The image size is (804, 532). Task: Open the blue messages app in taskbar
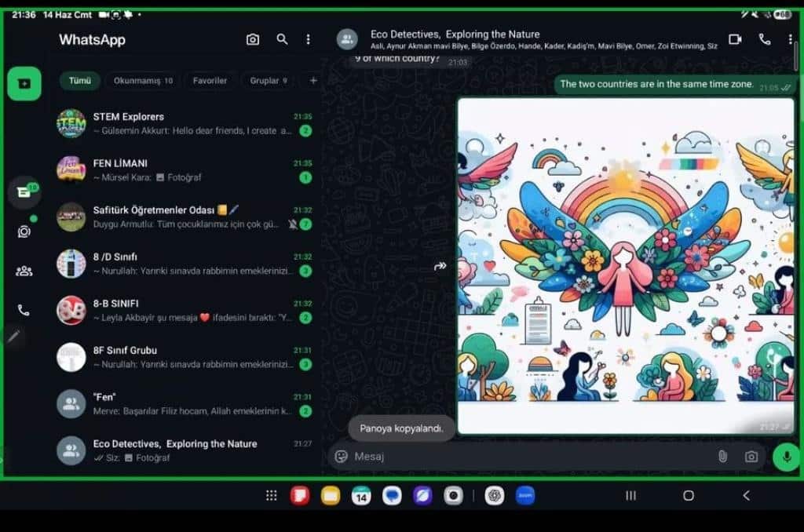392,496
